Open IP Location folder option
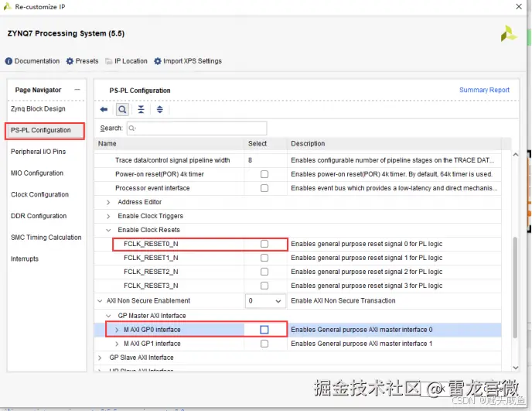Screen dimensions: 532x411 pyautogui.click(x=126, y=61)
